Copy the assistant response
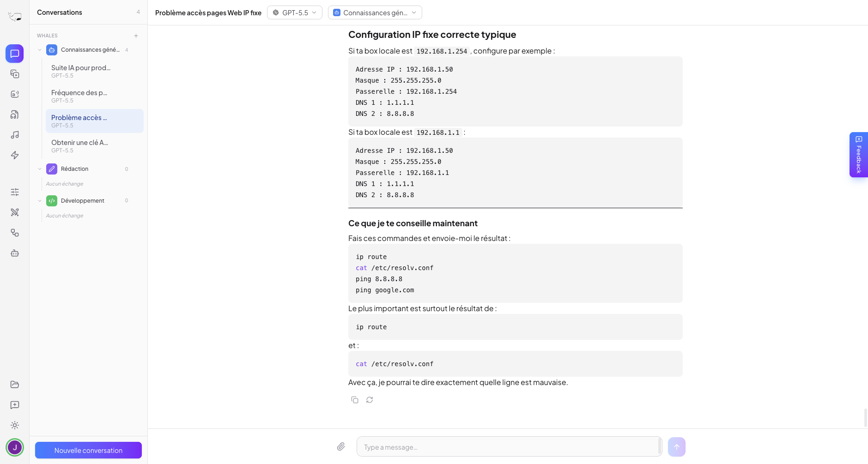Screen dimensions: 868x464 coord(355,400)
